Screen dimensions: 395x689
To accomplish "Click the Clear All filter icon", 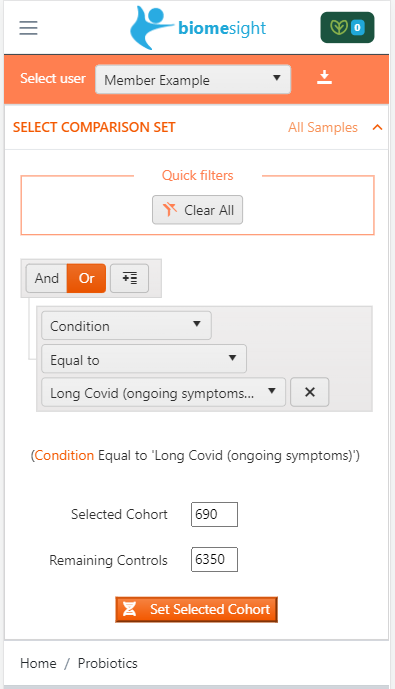I will tap(169, 210).
